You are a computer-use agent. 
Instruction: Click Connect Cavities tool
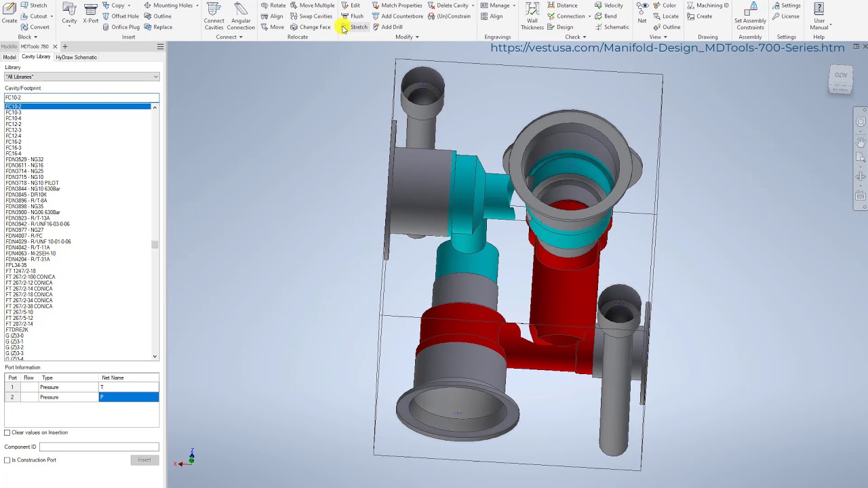(x=214, y=16)
